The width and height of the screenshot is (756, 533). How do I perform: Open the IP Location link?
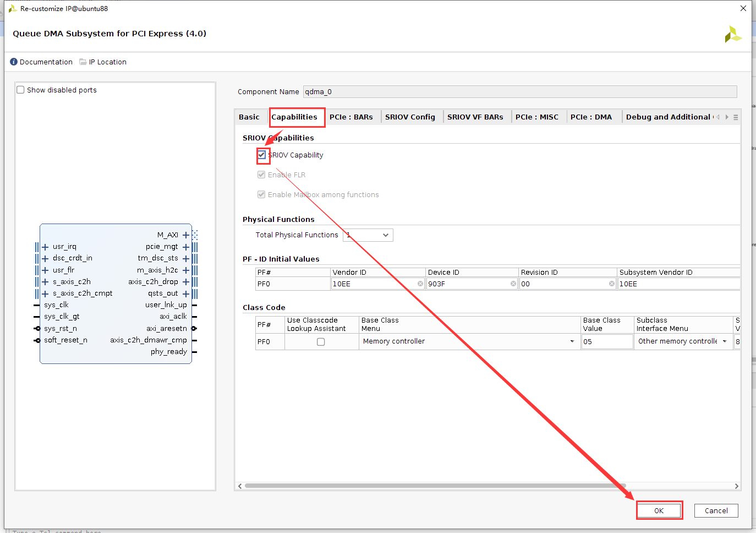[x=108, y=62]
